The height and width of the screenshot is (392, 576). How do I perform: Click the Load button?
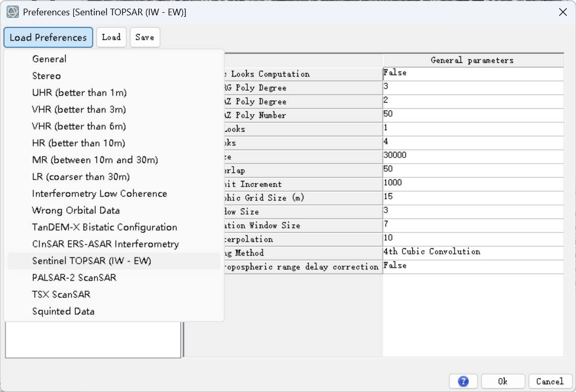pyautogui.click(x=111, y=37)
